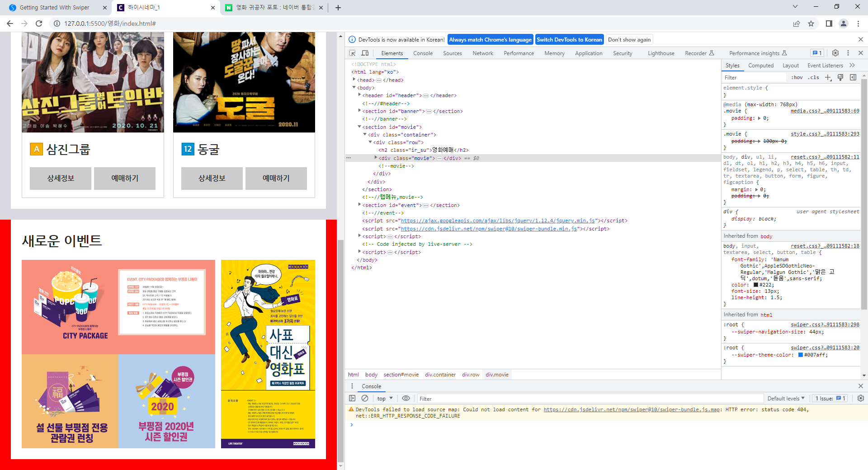Reload the page

tap(39, 23)
